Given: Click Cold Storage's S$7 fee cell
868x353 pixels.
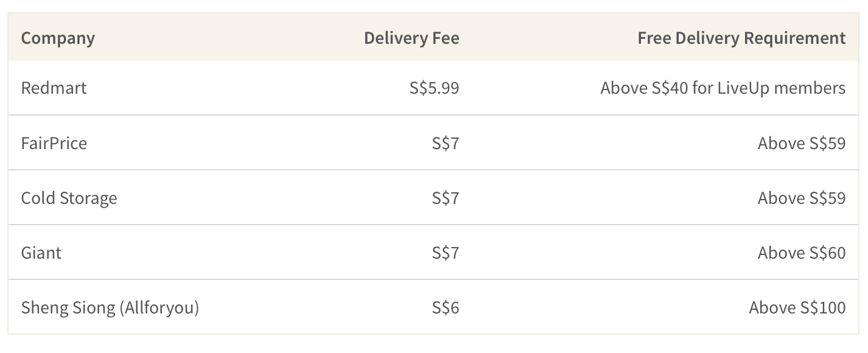Looking at the screenshot, I should 446,198.
